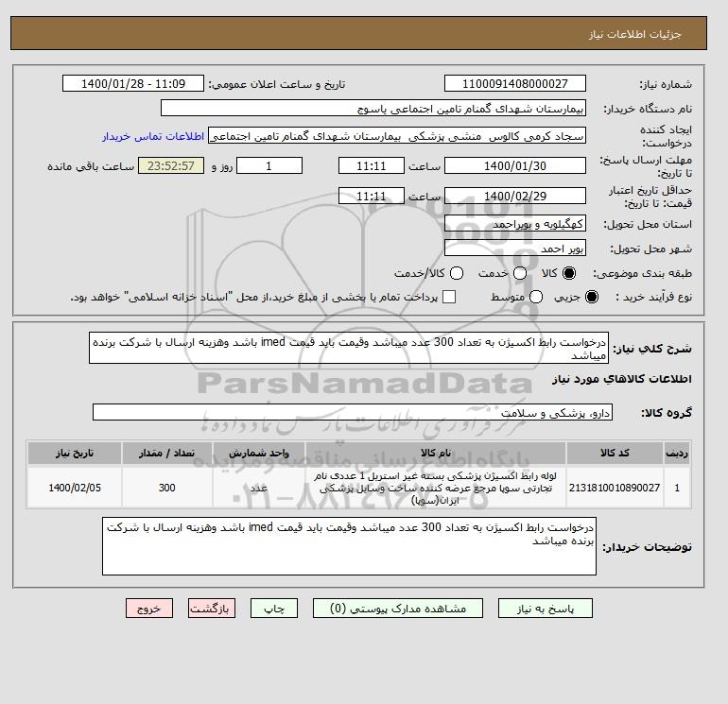This screenshot has height=704, width=728.
Task: Click the product code 2131810010890027 cell
Action: [x=615, y=488]
